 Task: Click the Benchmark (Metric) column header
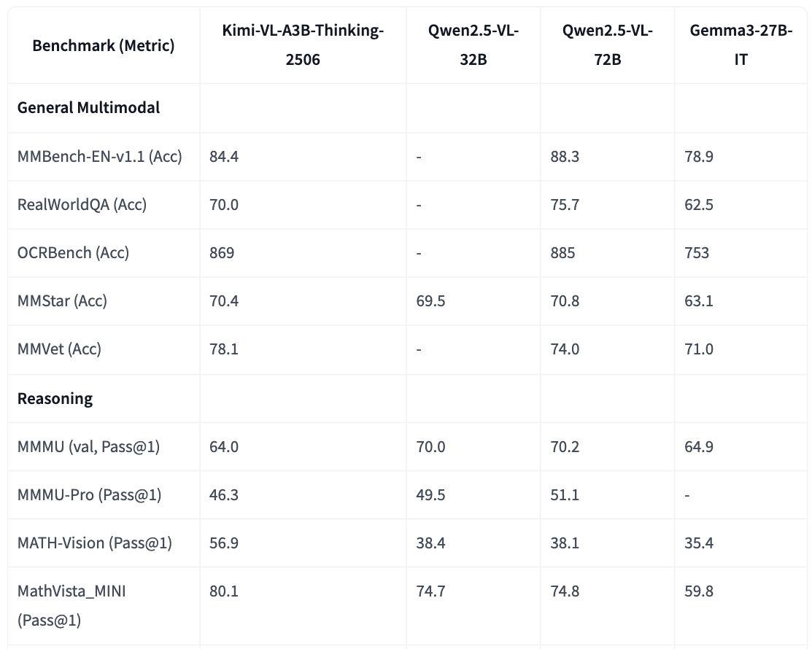(103, 46)
